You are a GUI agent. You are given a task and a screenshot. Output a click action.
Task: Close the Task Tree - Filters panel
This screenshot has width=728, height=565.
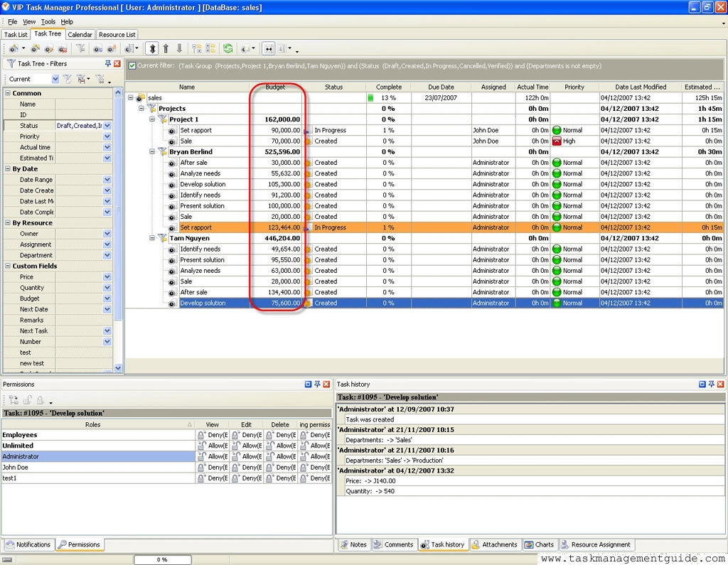pyautogui.click(x=117, y=63)
